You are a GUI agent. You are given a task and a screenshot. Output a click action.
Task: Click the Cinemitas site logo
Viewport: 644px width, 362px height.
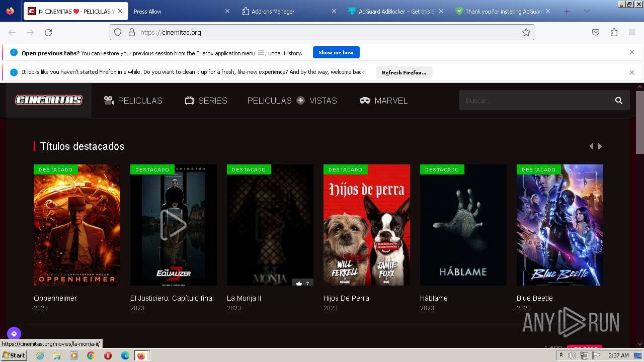(49, 101)
